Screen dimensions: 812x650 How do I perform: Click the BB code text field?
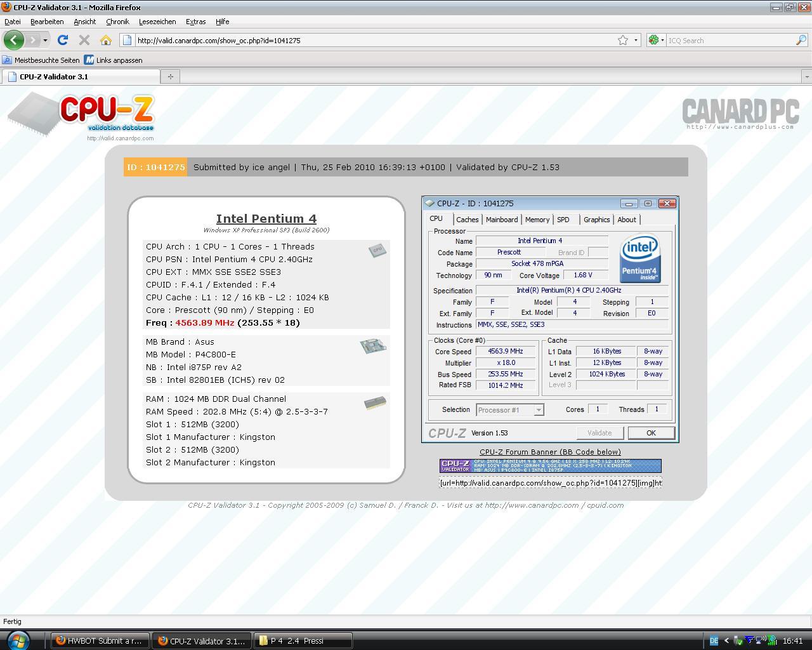pos(550,483)
